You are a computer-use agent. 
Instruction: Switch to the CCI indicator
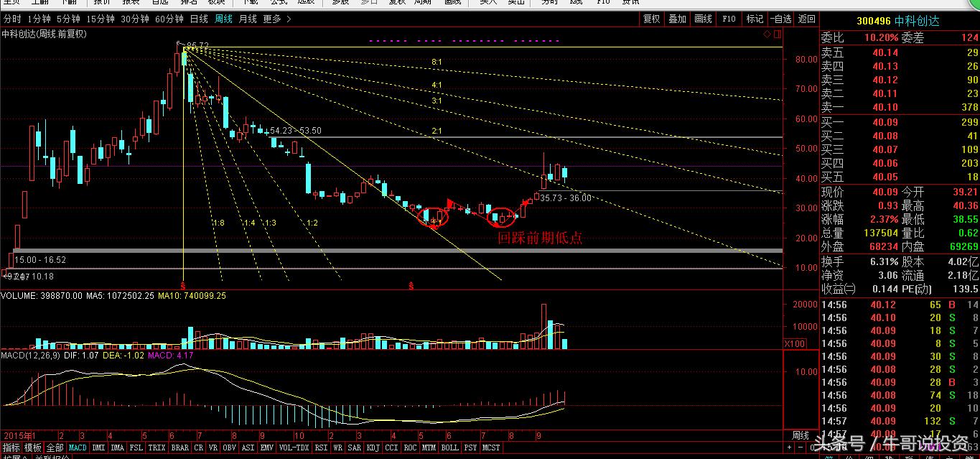(392, 448)
